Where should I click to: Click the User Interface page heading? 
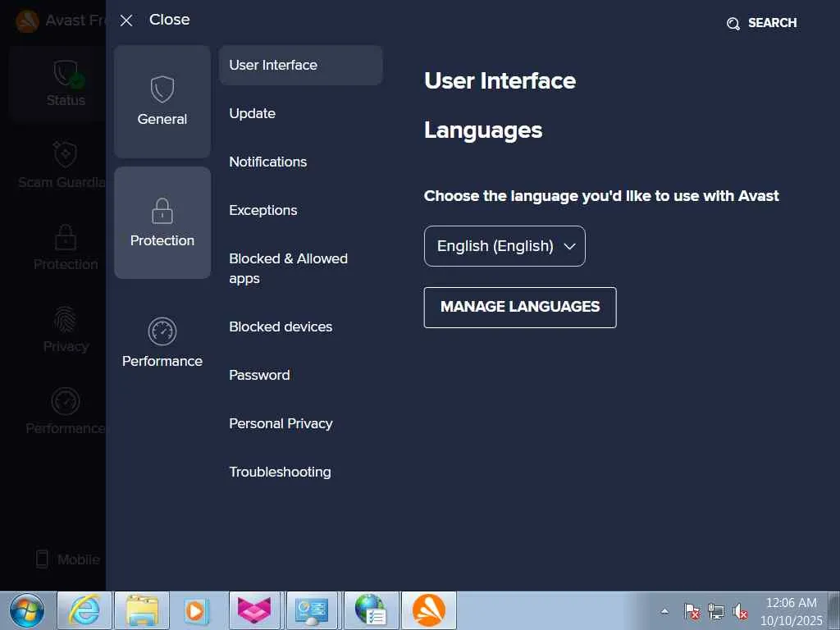pos(500,81)
